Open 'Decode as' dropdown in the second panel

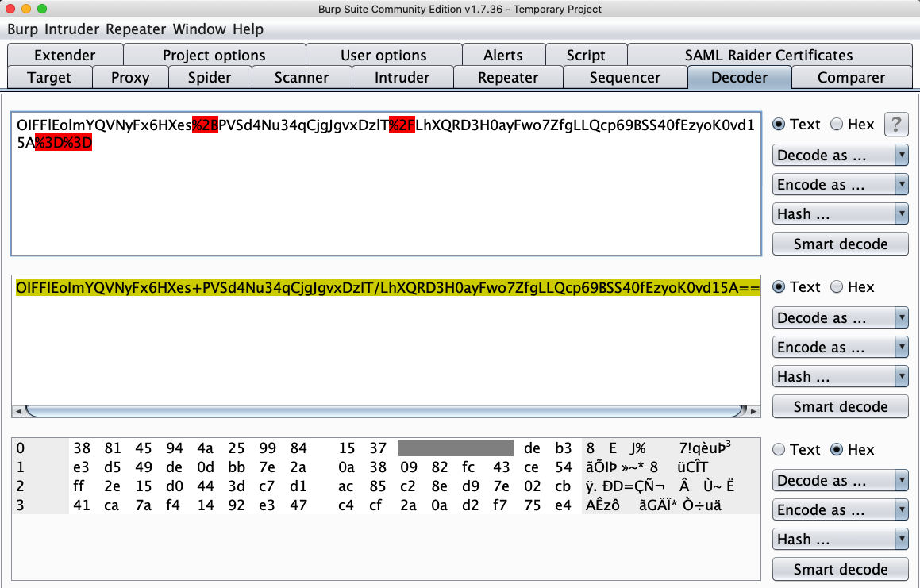840,318
